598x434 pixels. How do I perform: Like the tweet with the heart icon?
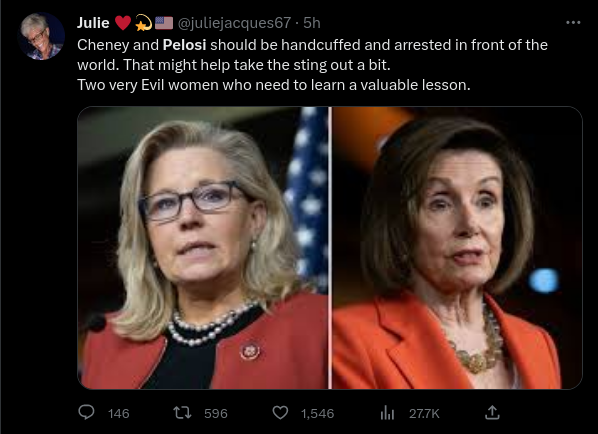pos(280,413)
